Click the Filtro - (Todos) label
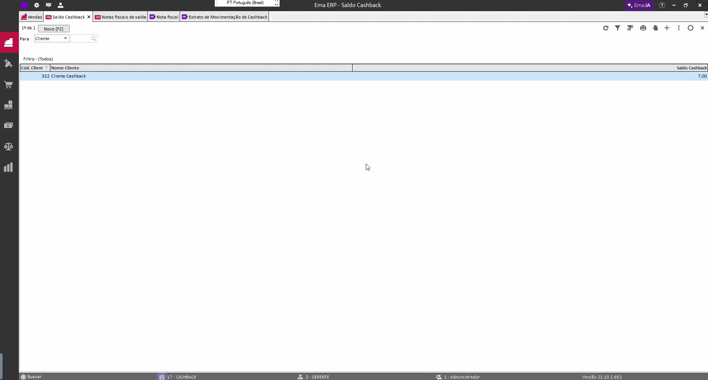Image resolution: width=708 pixels, height=380 pixels. coord(38,59)
